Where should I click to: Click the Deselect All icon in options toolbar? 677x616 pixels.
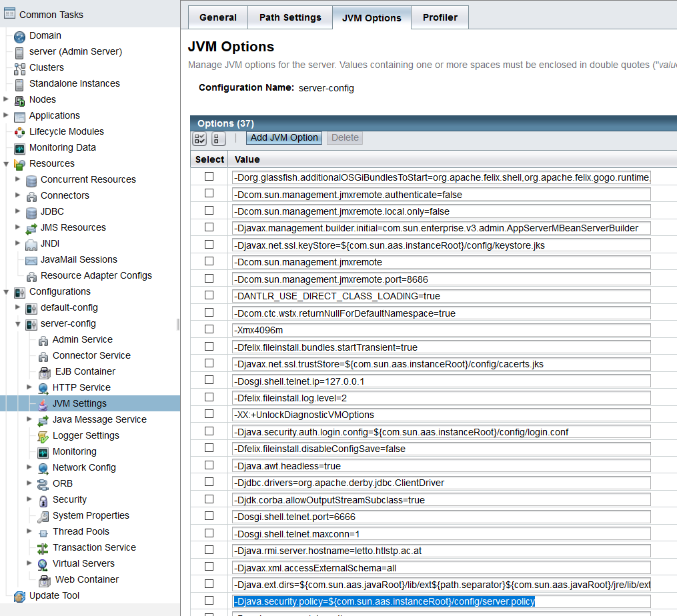click(x=218, y=138)
